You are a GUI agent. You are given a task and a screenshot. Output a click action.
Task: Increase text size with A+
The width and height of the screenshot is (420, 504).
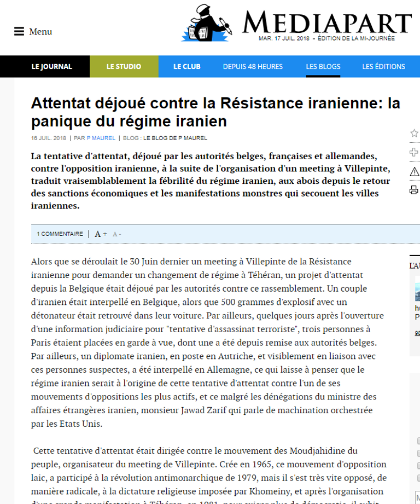pos(101,234)
